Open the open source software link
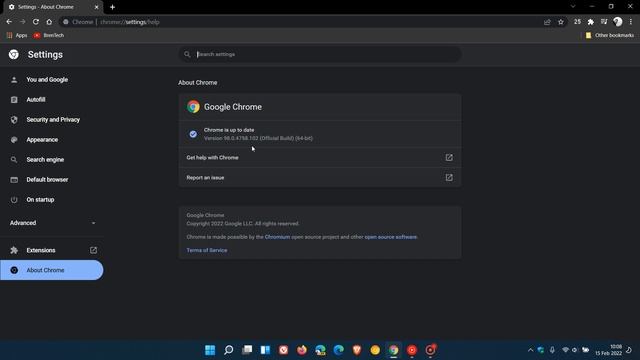640x360 pixels. [x=391, y=237]
